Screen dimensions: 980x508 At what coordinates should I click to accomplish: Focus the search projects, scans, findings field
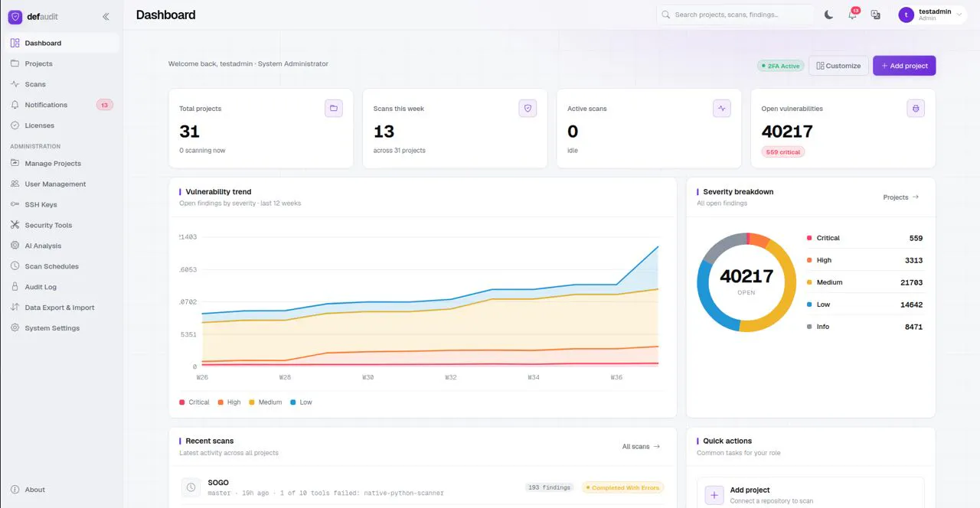pyautogui.click(x=736, y=15)
